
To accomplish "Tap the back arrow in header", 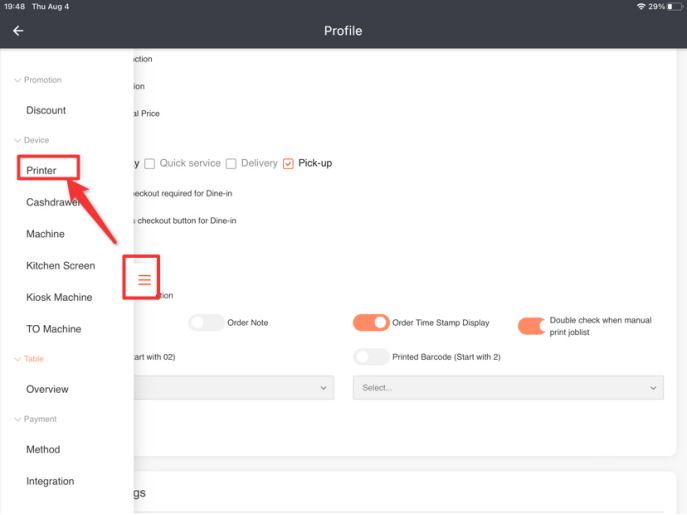I will click(18, 31).
